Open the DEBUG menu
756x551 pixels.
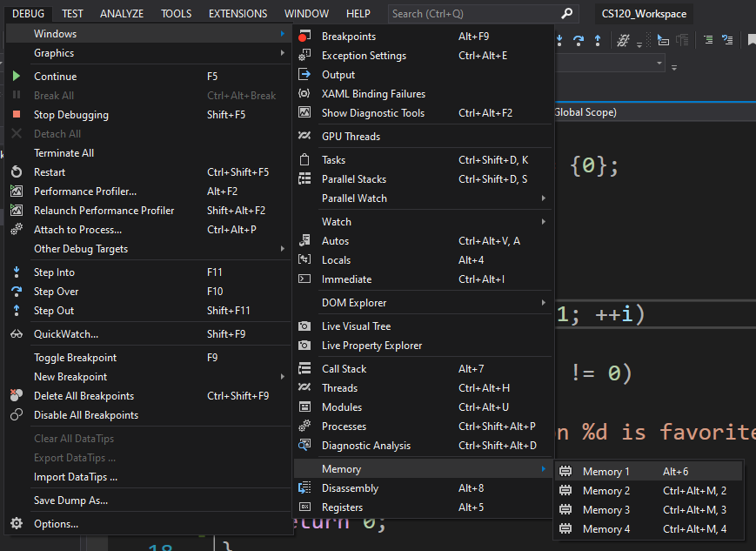point(28,14)
